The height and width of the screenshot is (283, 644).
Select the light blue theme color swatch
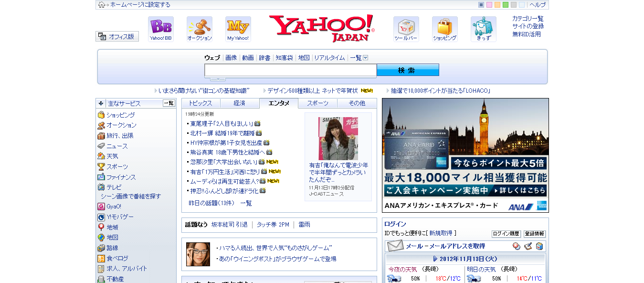(522, 5)
